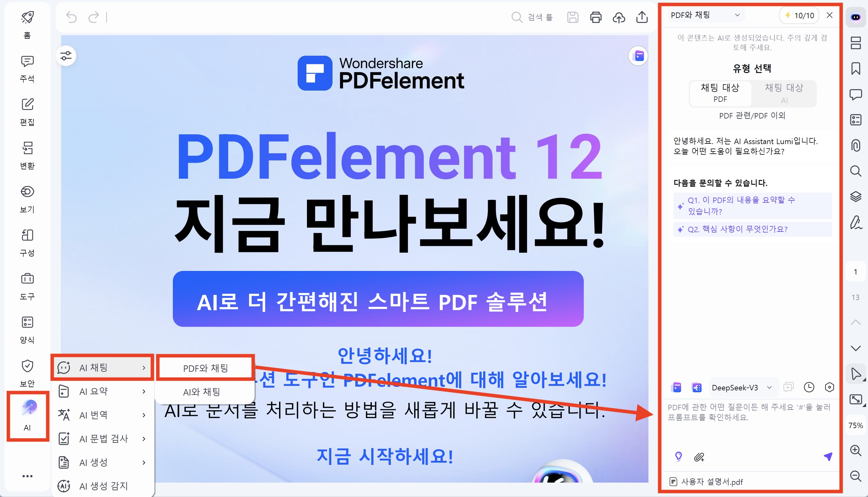868x497 pixels.
Task: Open the search panel on the right sidebar
Action: (x=856, y=171)
